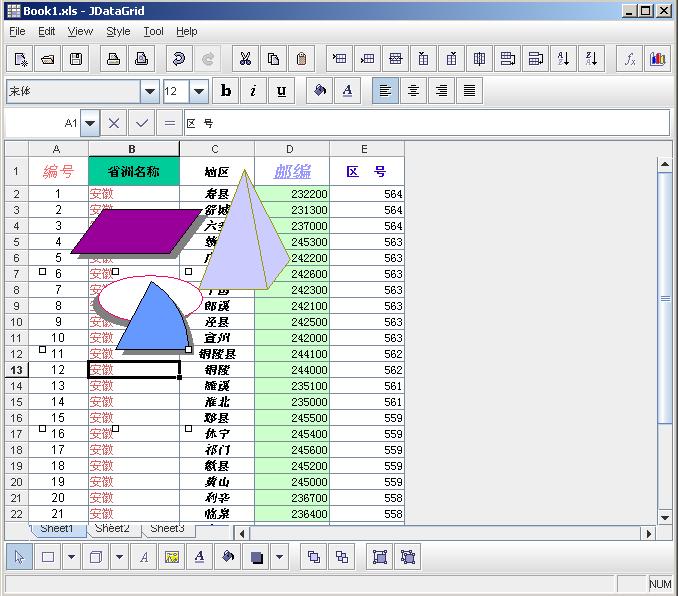The width and height of the screenshot is (678, 596).
Task: Switch to the Sheet2 tab
Action: click(112, 529)
